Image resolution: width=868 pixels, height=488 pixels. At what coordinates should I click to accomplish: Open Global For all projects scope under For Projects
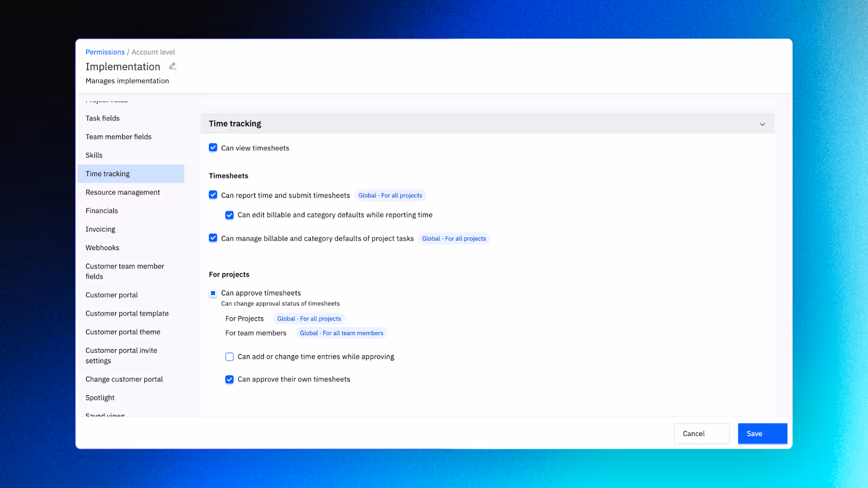[x=309, y=319]
